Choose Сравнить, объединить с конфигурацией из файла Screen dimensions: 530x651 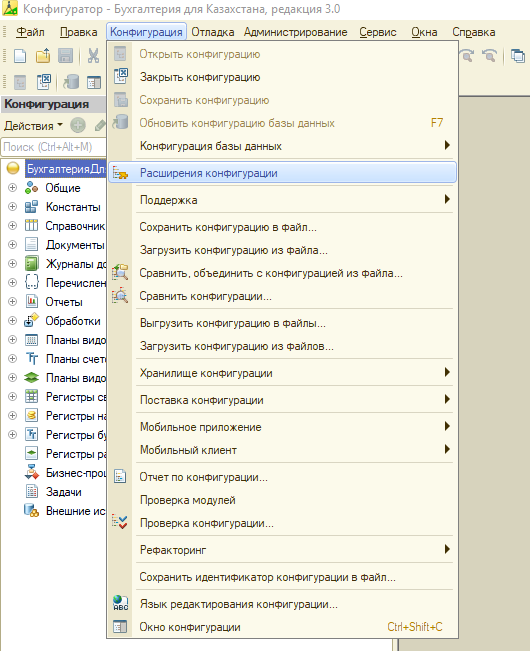point(283,273)
